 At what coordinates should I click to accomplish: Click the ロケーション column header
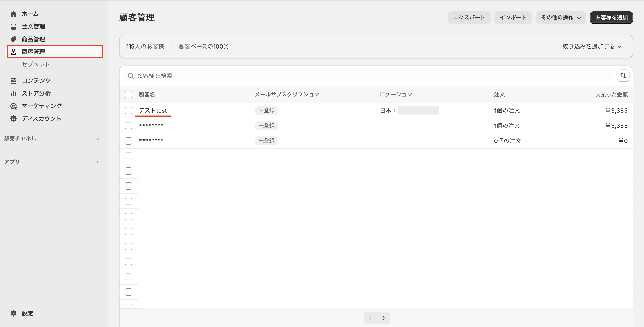[396, 94]
